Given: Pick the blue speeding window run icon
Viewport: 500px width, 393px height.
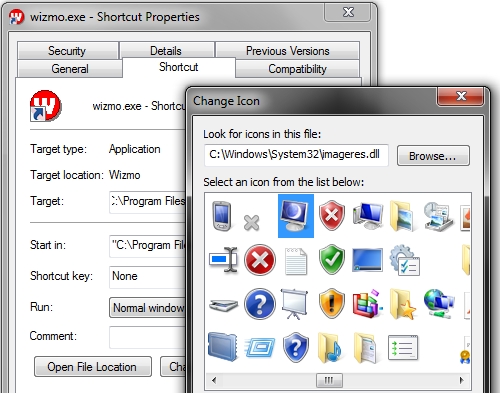Looking at the screenshot, I should 260,348.
